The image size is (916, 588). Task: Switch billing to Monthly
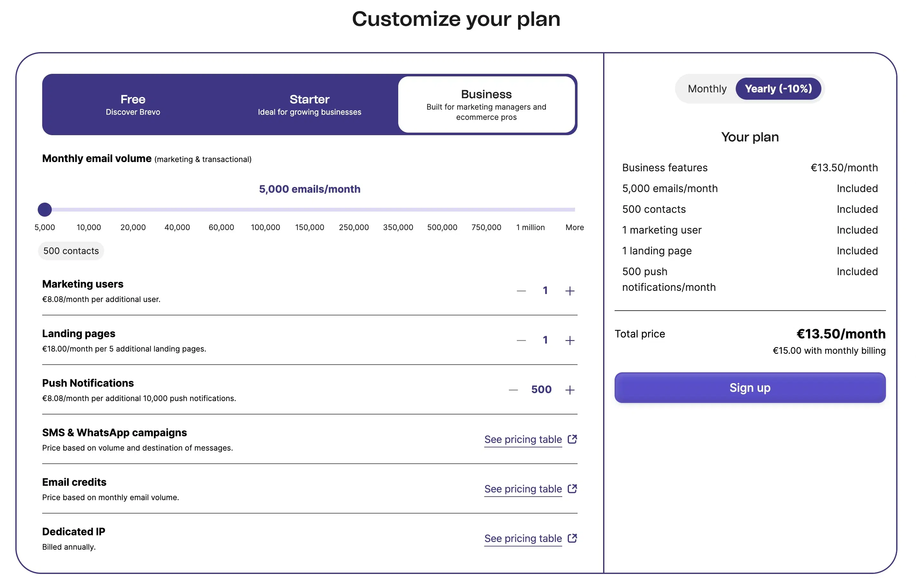coord(707,89)
